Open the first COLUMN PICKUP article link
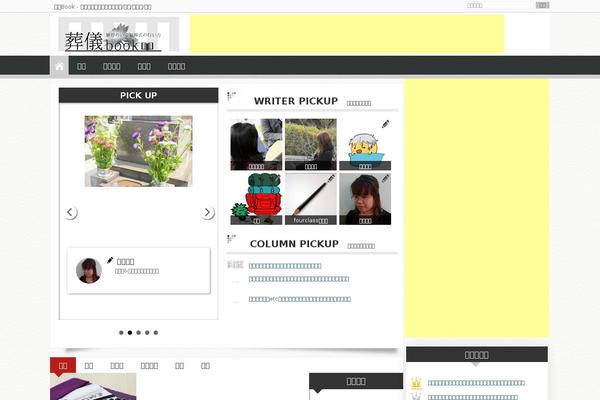Viewport: 600px width, 400px height. click(x=285, y=266)
